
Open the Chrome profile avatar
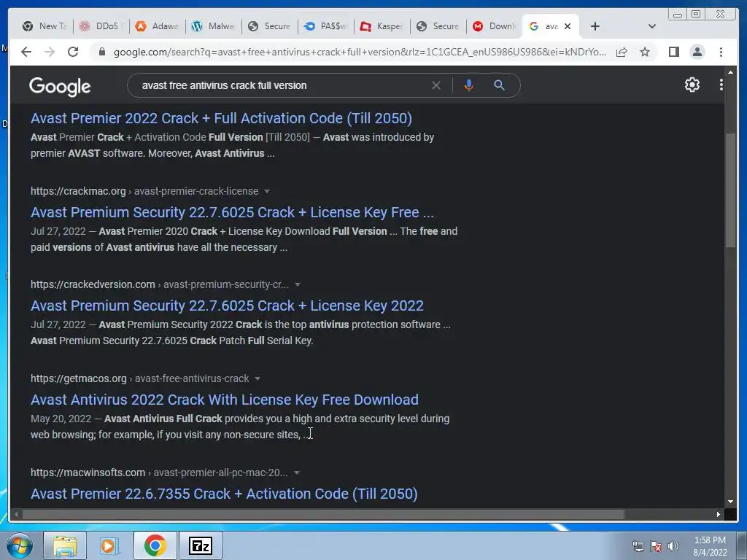(697, 52)
